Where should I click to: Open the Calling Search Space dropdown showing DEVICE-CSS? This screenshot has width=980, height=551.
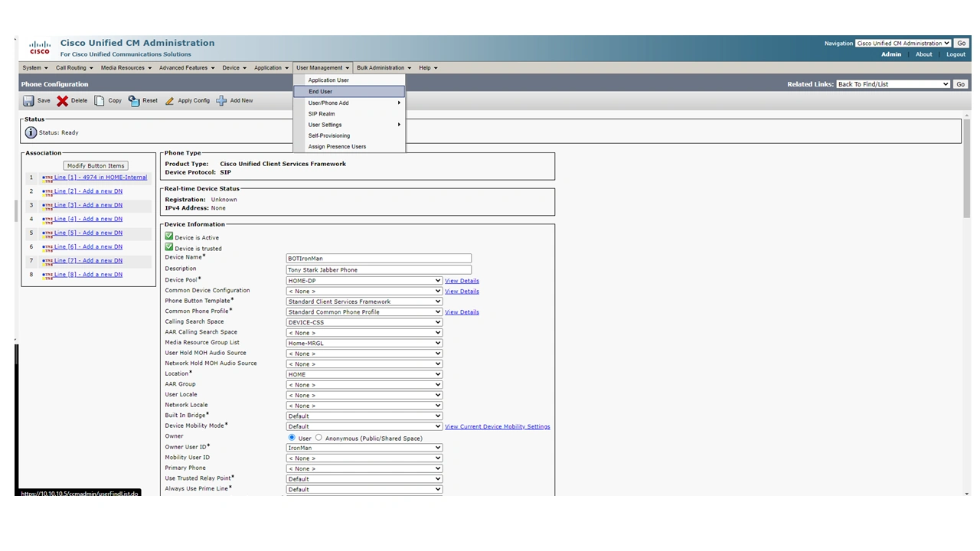(364, 322)
